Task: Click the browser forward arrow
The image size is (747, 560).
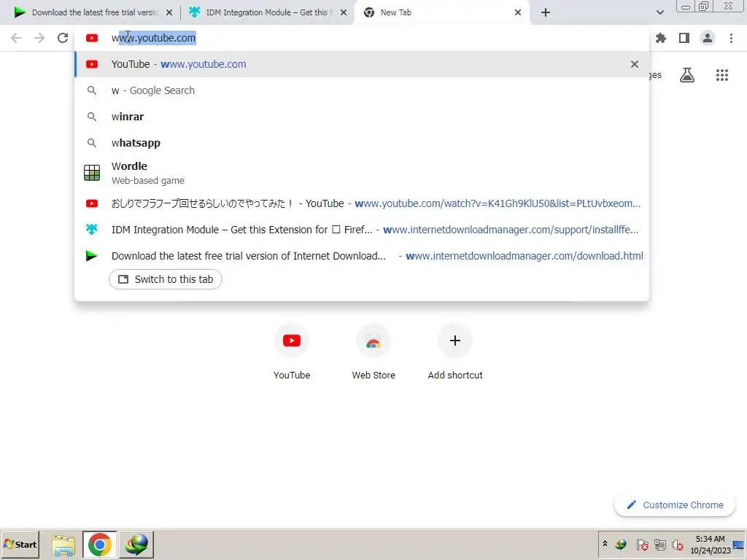Action: (x=39, y=38)
